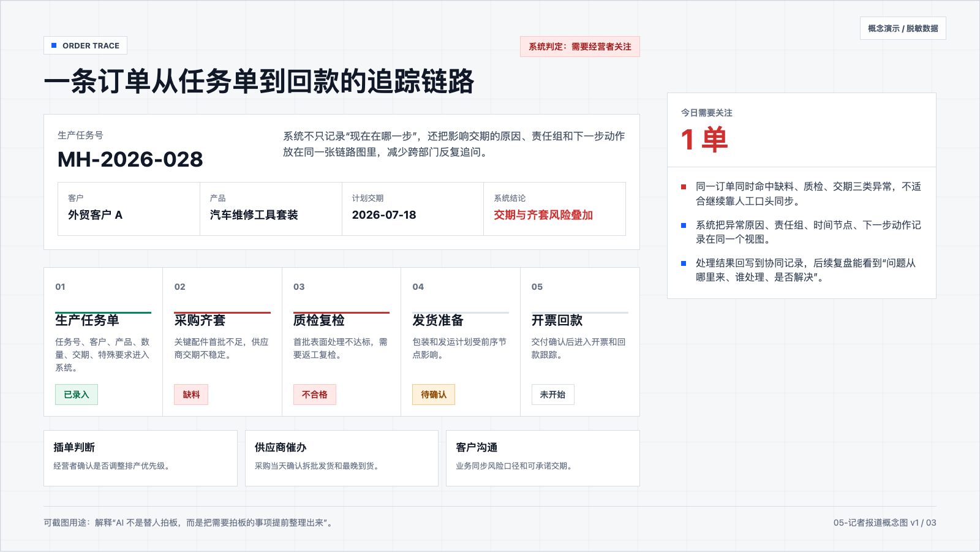The width and height of the screenshot is (980, 552).
Task: Click the 缺料 status badge
Action: [191, 395]
